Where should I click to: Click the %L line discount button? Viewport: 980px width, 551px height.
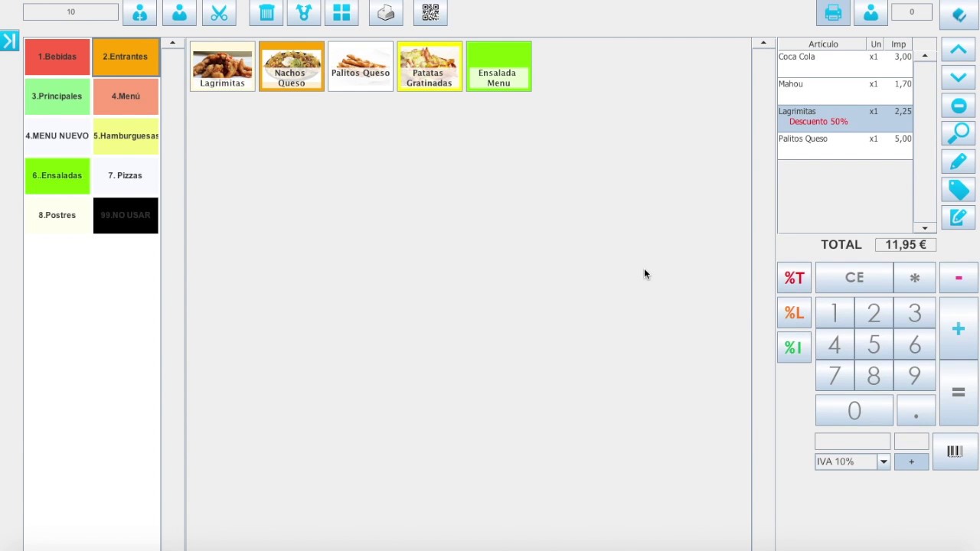point(794,312)
